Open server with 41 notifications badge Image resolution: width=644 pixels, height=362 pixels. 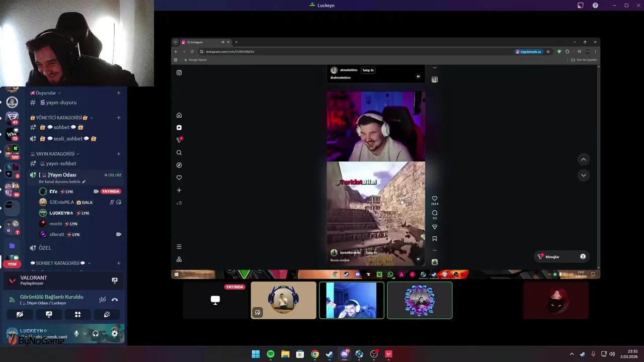12,119
